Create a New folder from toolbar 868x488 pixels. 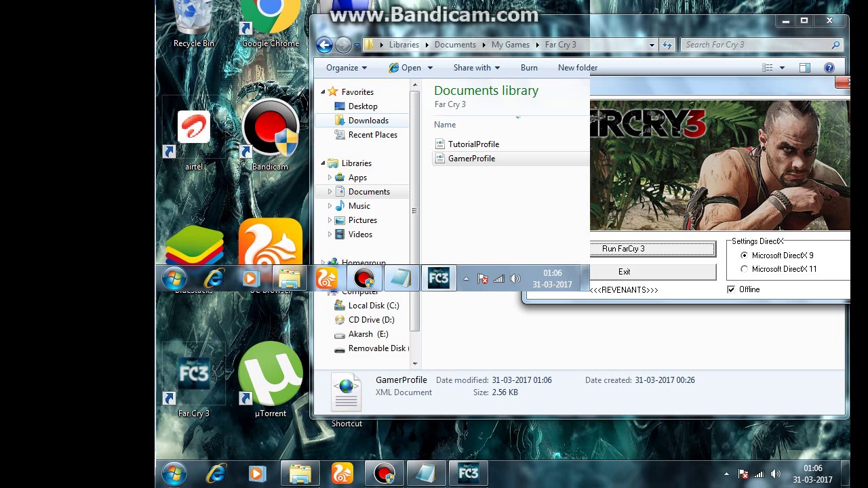coord(578,68)
